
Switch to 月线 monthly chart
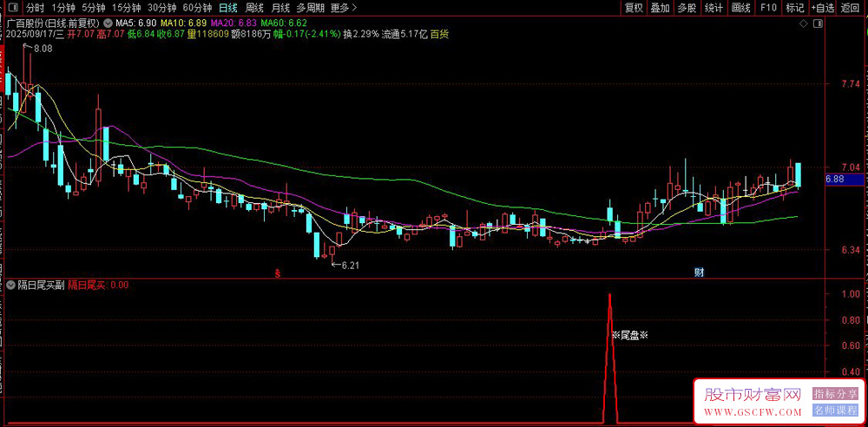pos(280,8)
